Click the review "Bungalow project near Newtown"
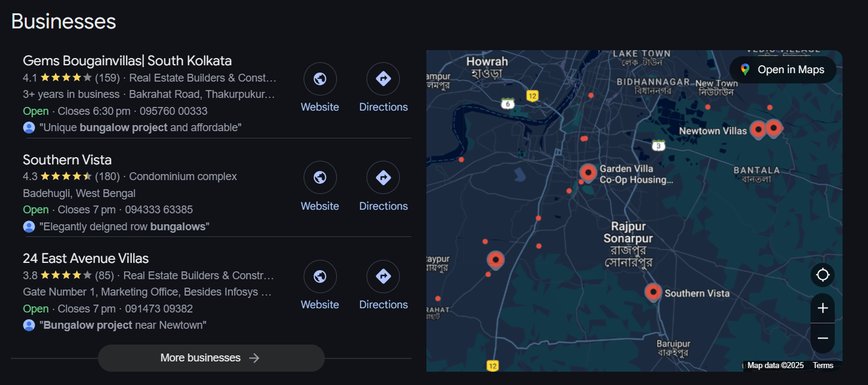Image resolution: width=868 pixels, height=385 pixels. tap(123, 325)
